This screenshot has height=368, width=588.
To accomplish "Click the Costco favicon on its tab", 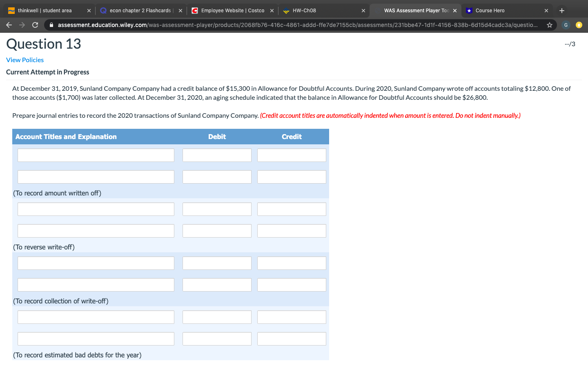I will 194,10.
